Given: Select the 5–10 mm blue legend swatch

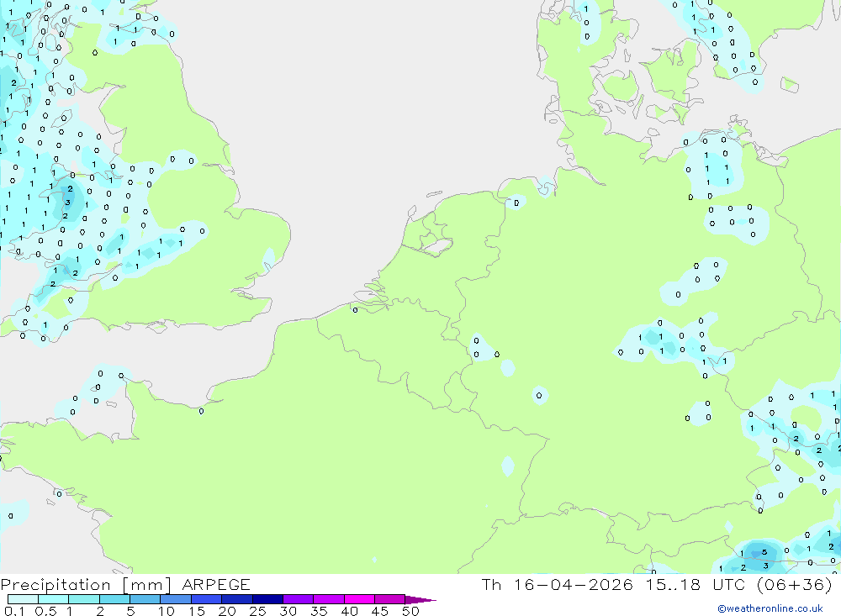Looking at the screenshot, I should pos(145,599).
